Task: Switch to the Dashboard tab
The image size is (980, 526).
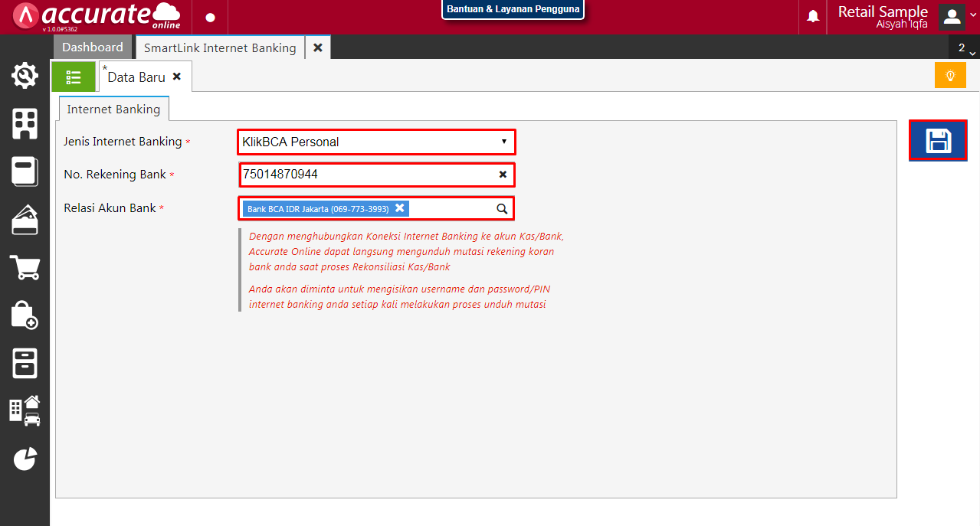Action: pyautogui.click(x=93, y=47)
